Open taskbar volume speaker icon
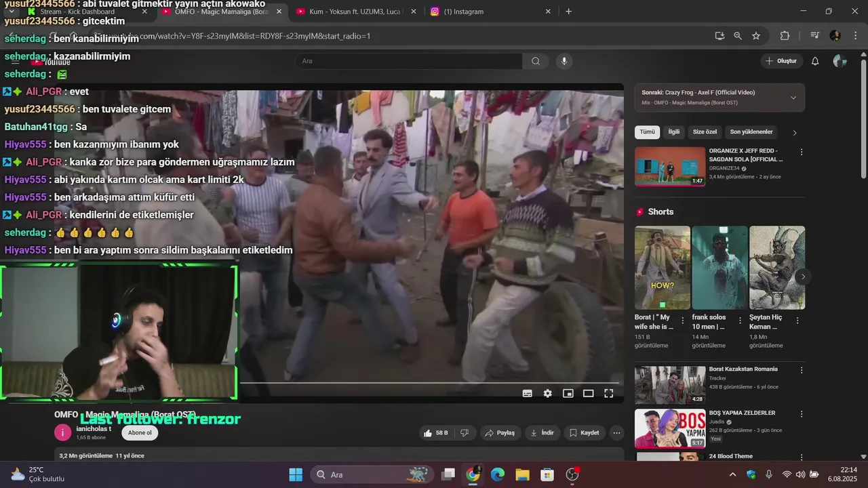 point(800,474)
